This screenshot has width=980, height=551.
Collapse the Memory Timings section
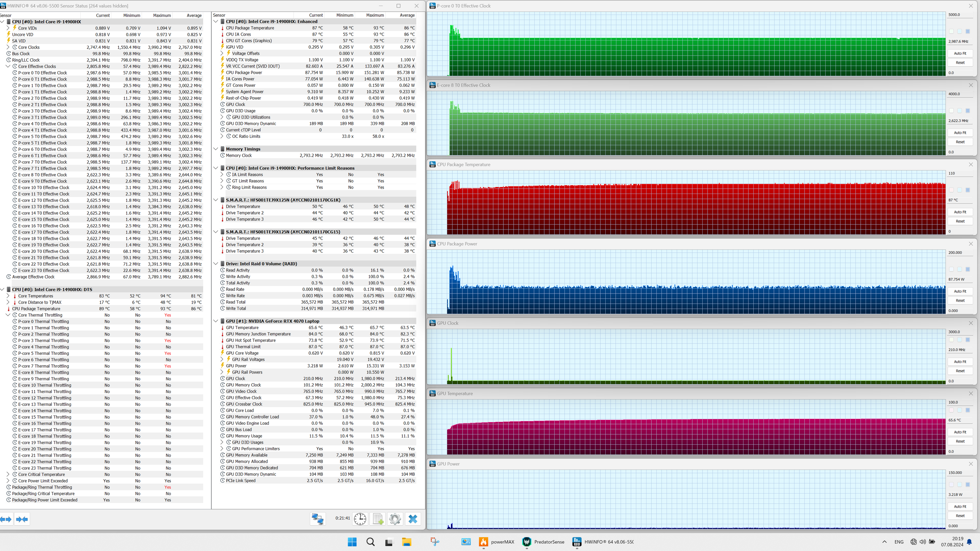216,149
